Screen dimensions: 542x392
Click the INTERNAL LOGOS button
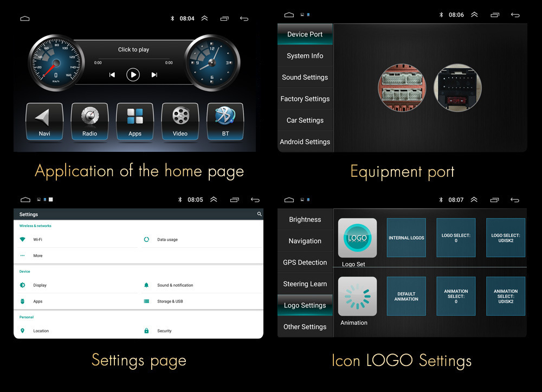pyautogui.click(x=406, y=238)
